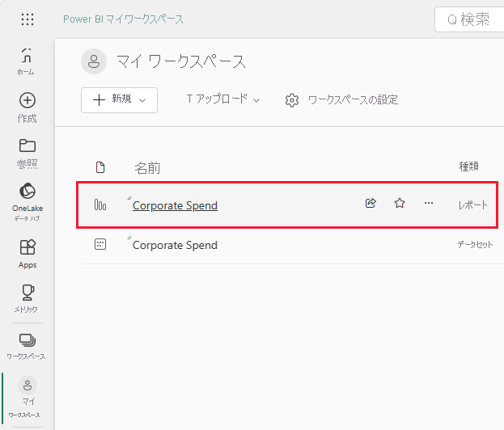Open the New (新規) dropdown
Image resolution: width=504 pixels, height=430 pixels.
119,100
